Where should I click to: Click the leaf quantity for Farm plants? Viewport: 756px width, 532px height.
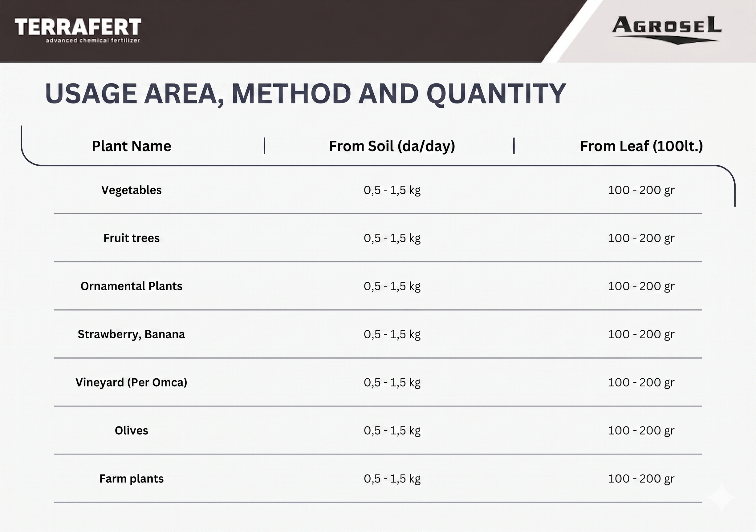pyautogui.click(x=641, y=478)
